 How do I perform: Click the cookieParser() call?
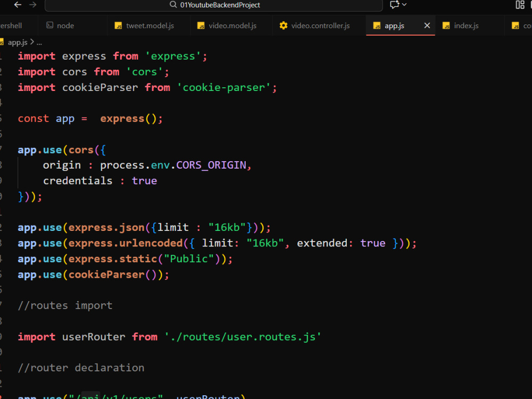pos(113,275)
